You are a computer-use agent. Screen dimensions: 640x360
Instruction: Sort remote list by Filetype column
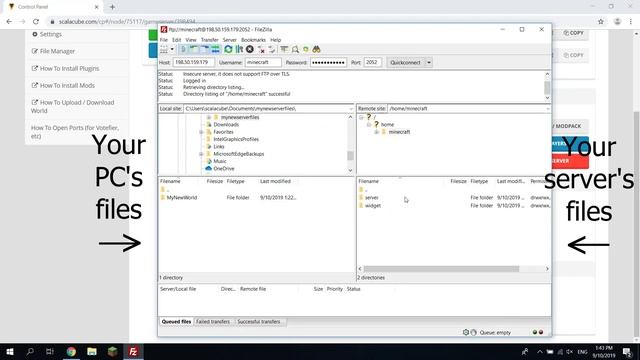[x=479, y=181]
